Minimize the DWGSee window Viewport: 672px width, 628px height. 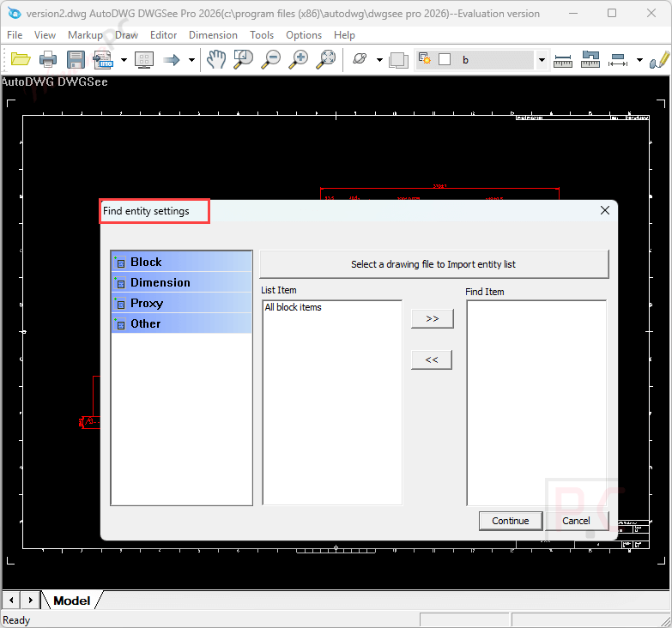click(573, 13)
